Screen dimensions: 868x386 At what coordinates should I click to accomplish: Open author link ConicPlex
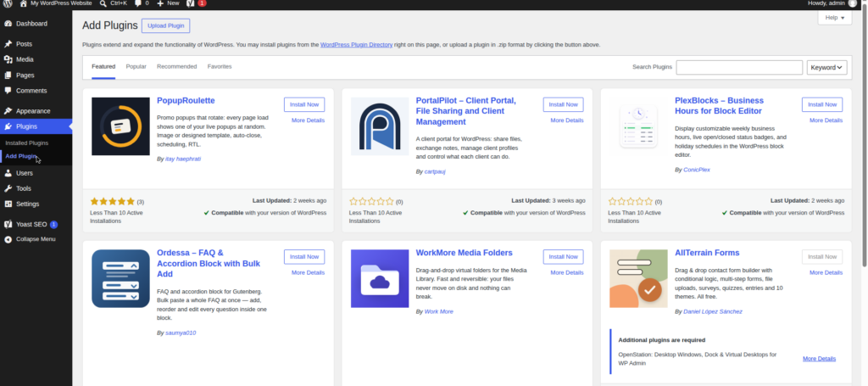tap(697, 170)
